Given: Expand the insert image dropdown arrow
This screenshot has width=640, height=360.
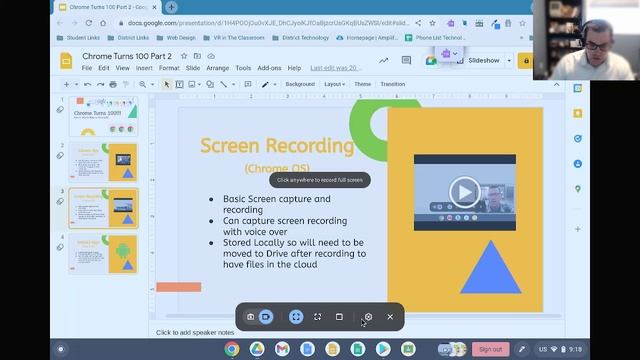Looking at the screenshot, I should click(199, 84).
